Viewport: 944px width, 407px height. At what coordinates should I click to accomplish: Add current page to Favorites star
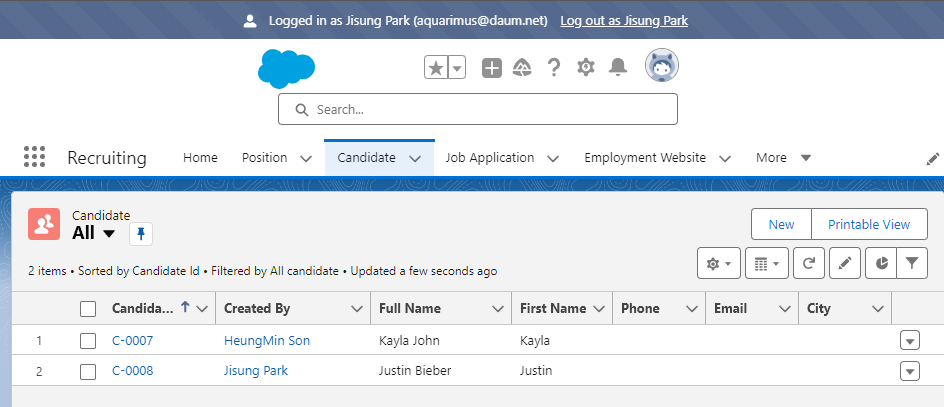(x=436, y=68)
